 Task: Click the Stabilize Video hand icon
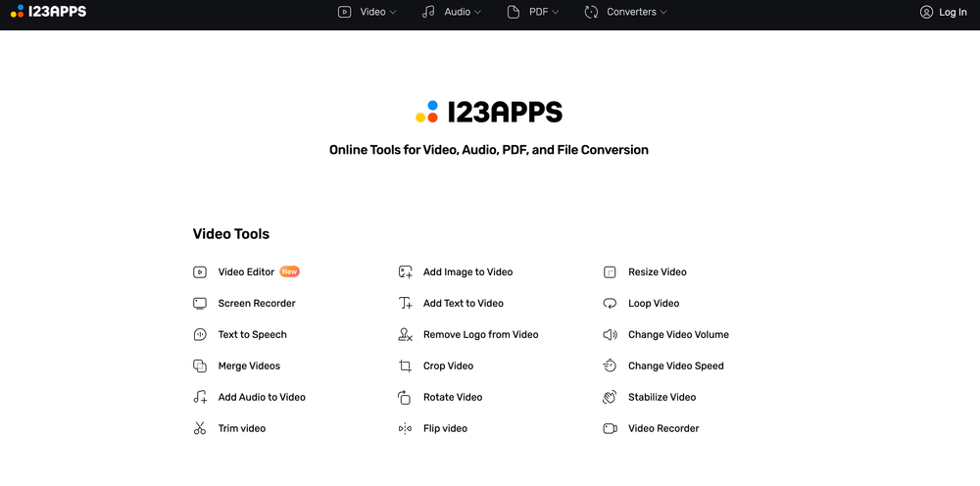tap(610, 397)
